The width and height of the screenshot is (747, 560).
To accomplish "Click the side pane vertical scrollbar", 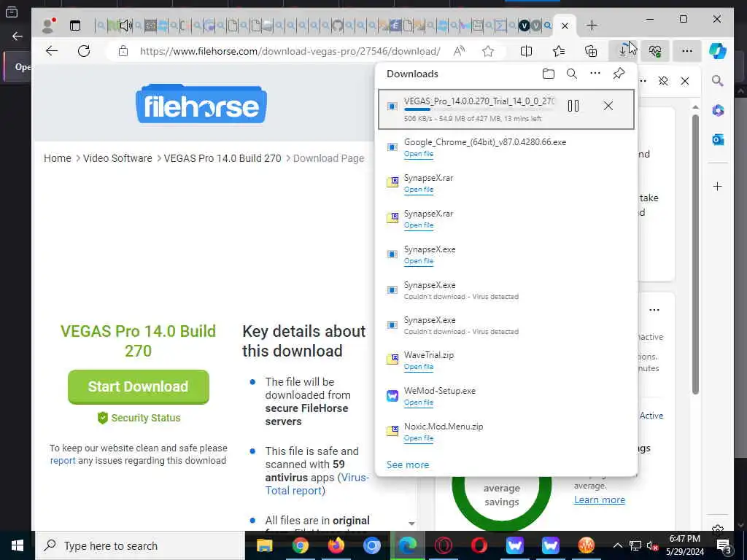I will (x=695, y=254).
